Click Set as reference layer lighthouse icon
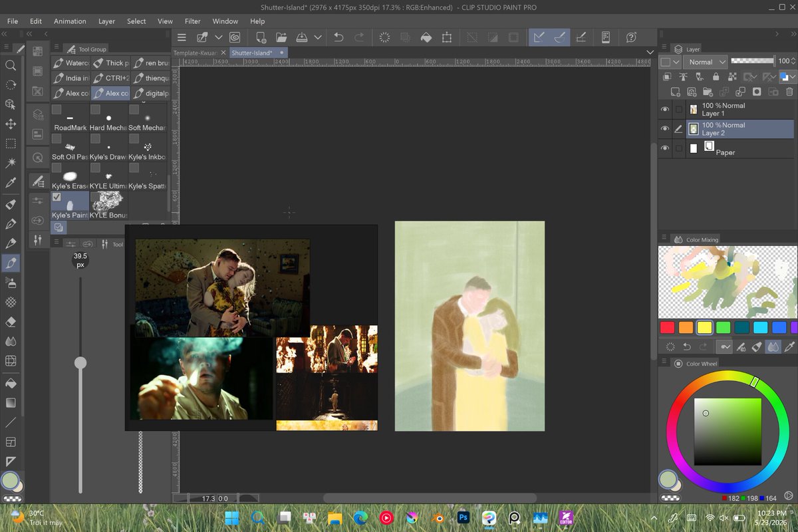 [x=683, y=77]
